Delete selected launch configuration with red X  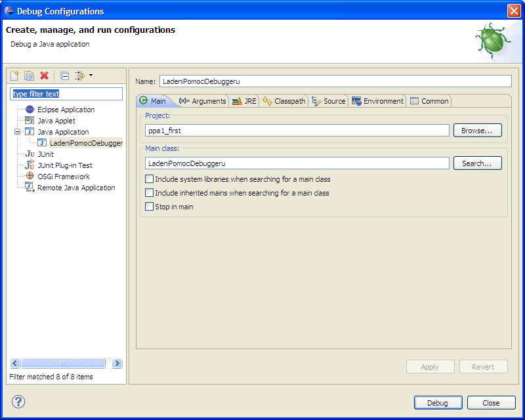(x=44, y=75)
